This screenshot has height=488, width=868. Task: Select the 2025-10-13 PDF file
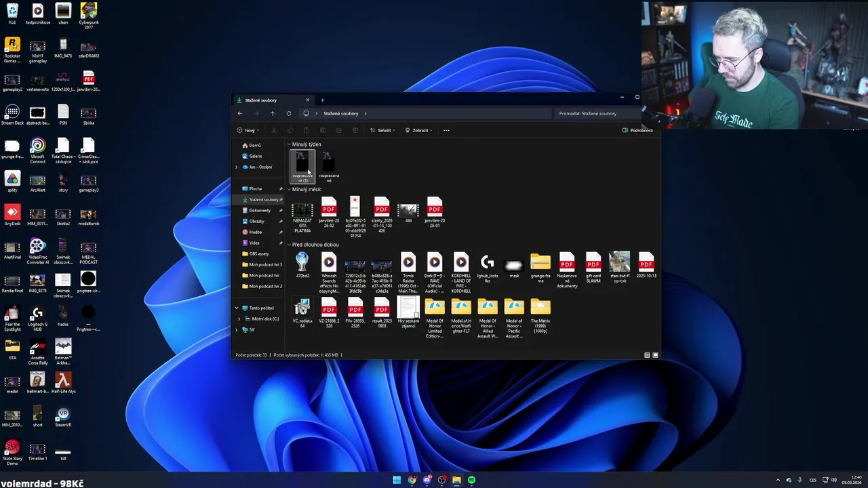point(646,266)
